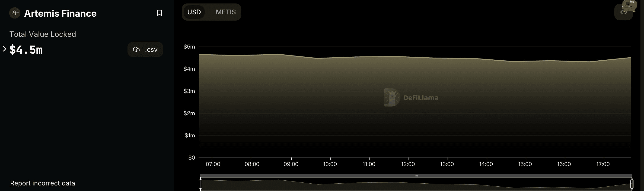The width and height of the screenshot is (644, 191).
Task: Click the 10:00 time axis label
Action: tap(330, 164)
